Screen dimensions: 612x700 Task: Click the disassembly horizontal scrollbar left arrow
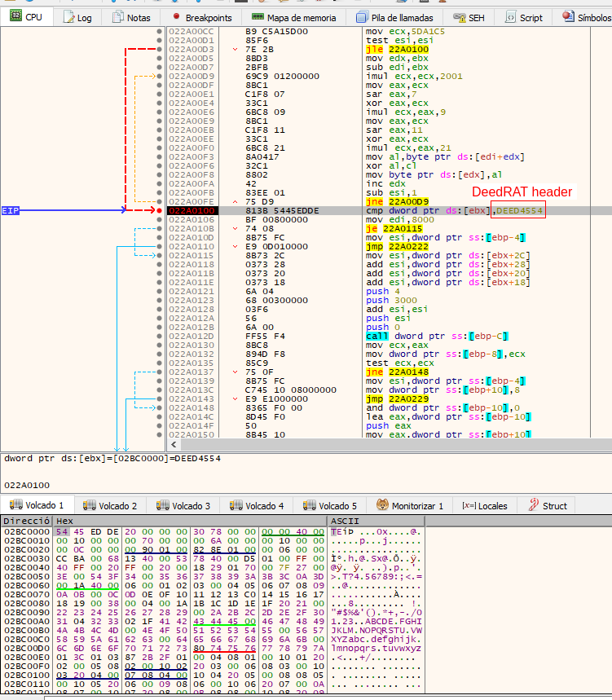[174, 444]
